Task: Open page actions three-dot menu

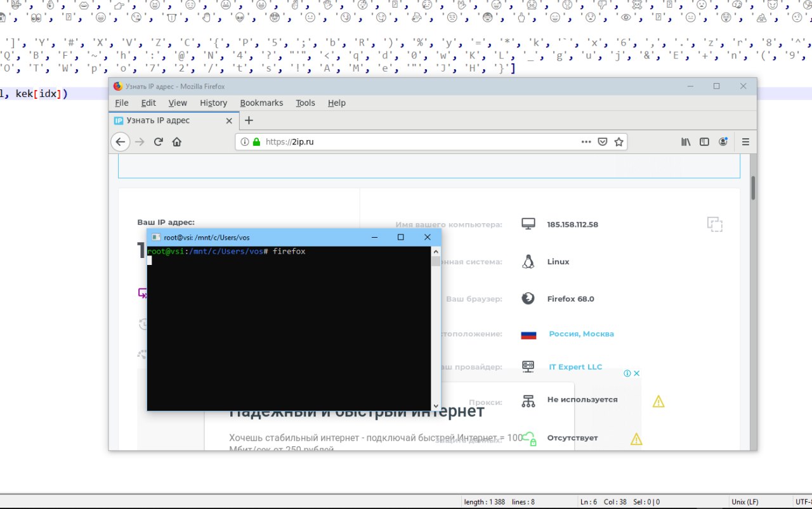Action: click(x=586, y=142)
